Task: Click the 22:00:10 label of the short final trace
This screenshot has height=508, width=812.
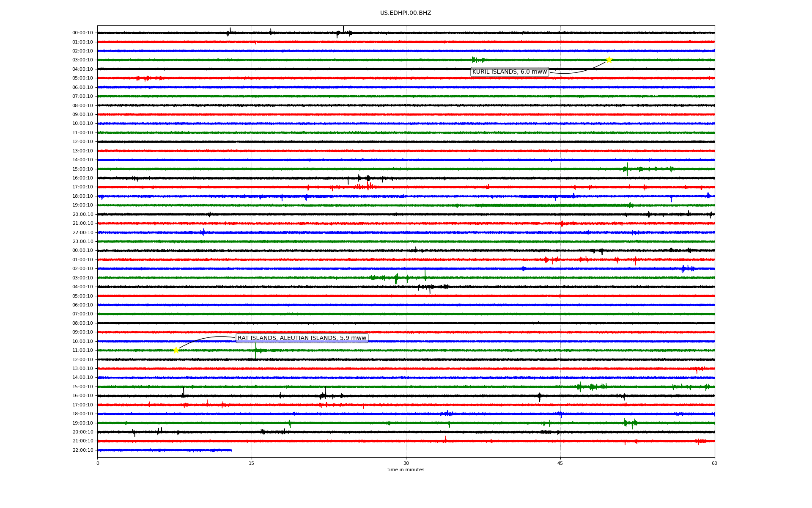Action: [x=82, y=450]
